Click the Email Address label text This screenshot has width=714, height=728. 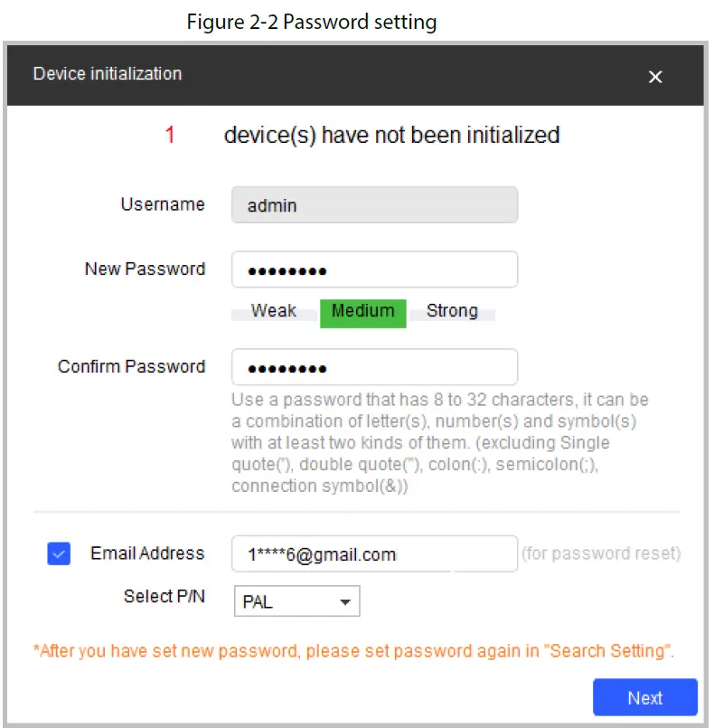(x=147, y=553)
